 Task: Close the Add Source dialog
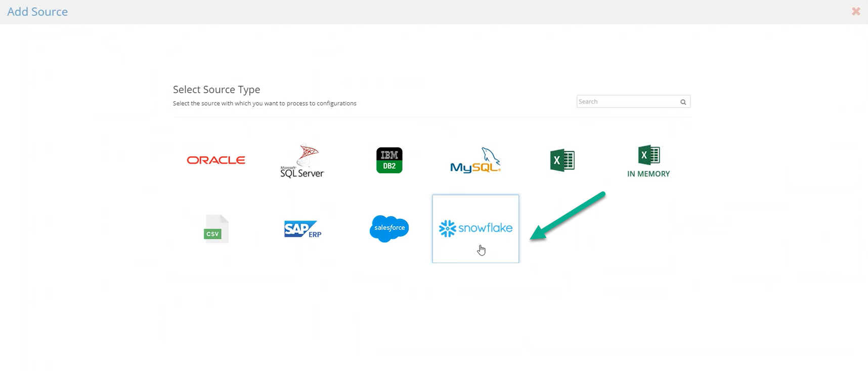click(856, 11)
